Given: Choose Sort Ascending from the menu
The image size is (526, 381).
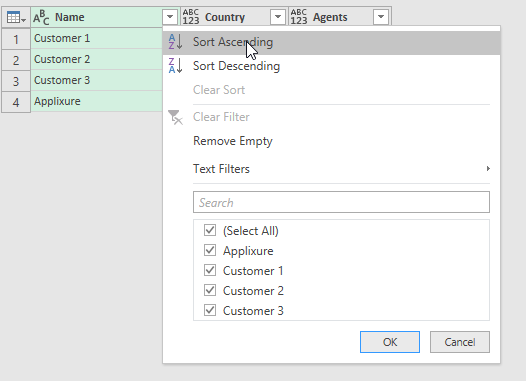Looking at the screenshot, I should point(331,42).
